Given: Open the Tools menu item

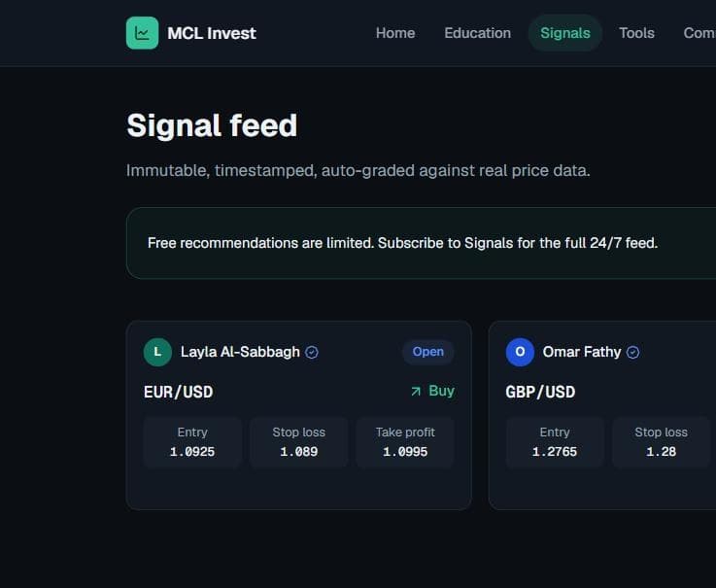Looking at the screenshot, I should 636,33.
